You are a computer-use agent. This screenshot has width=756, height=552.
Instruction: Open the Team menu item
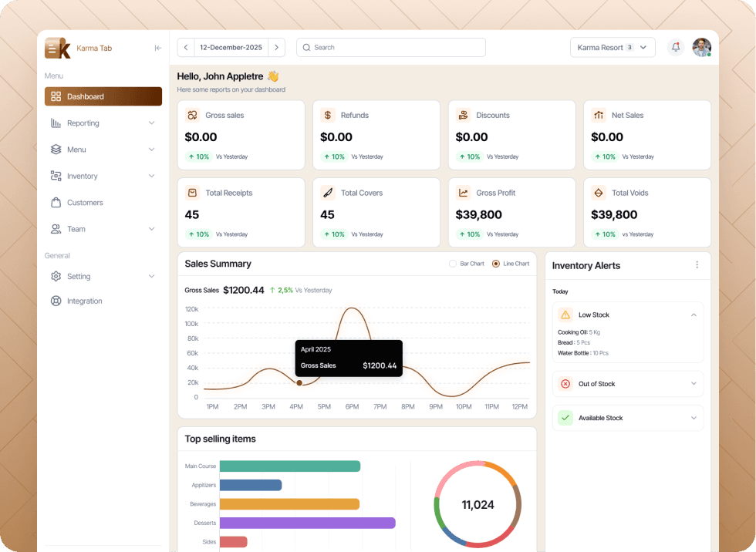103,229
